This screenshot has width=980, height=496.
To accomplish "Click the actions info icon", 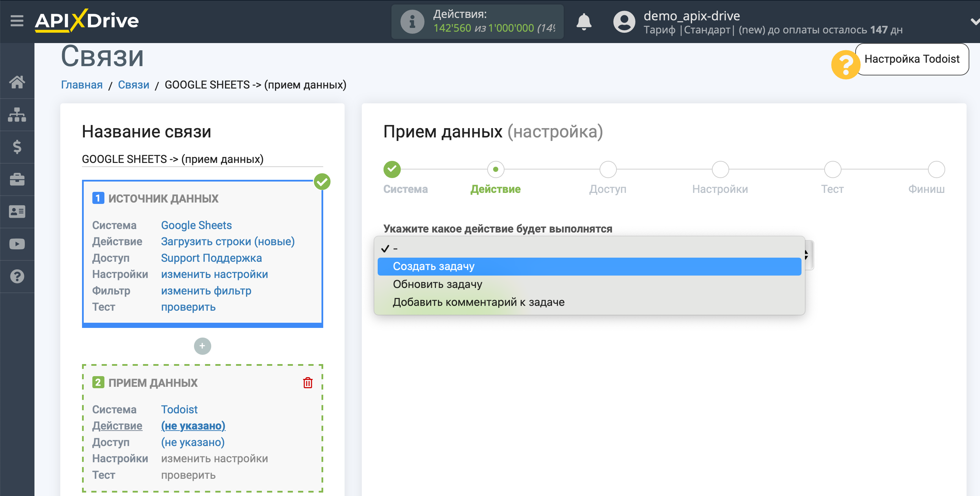I will [412, 22].
